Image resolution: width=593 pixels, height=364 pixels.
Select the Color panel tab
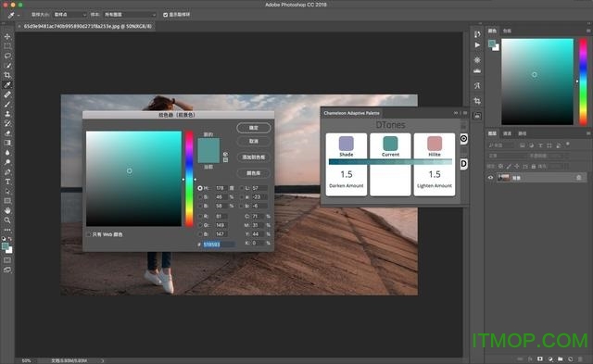click(x=492, y=31)
